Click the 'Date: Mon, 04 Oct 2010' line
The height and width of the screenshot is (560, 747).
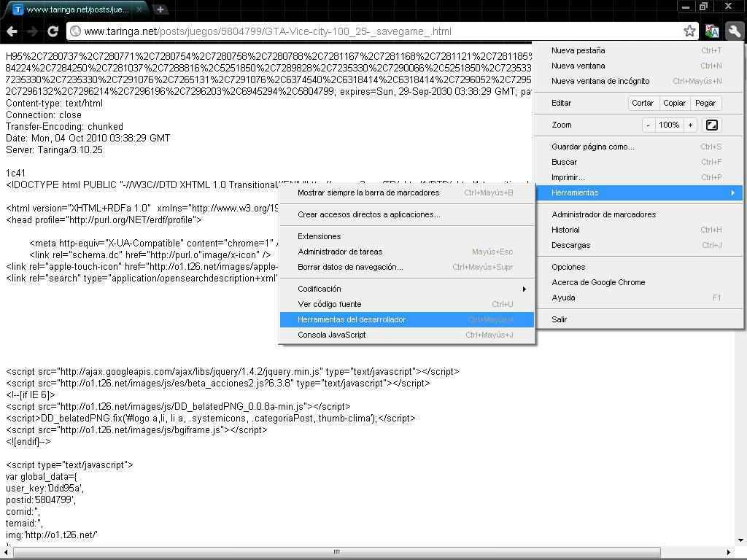[88, 138]
